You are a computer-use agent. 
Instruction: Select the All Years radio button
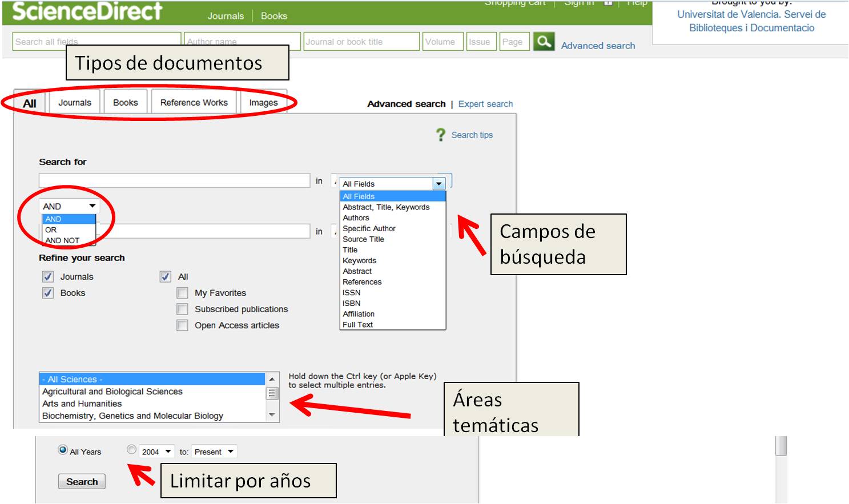click(x=63, y=450)
